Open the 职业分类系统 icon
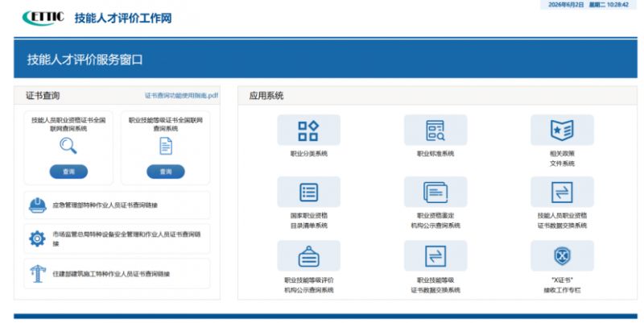 click(x=308, y=130)
